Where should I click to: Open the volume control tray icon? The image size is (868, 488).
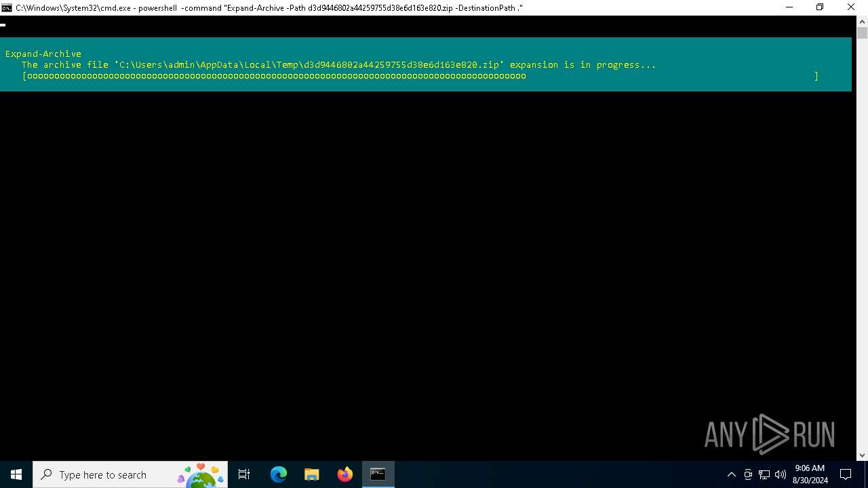pyautogui.click(x=781, y=474)
